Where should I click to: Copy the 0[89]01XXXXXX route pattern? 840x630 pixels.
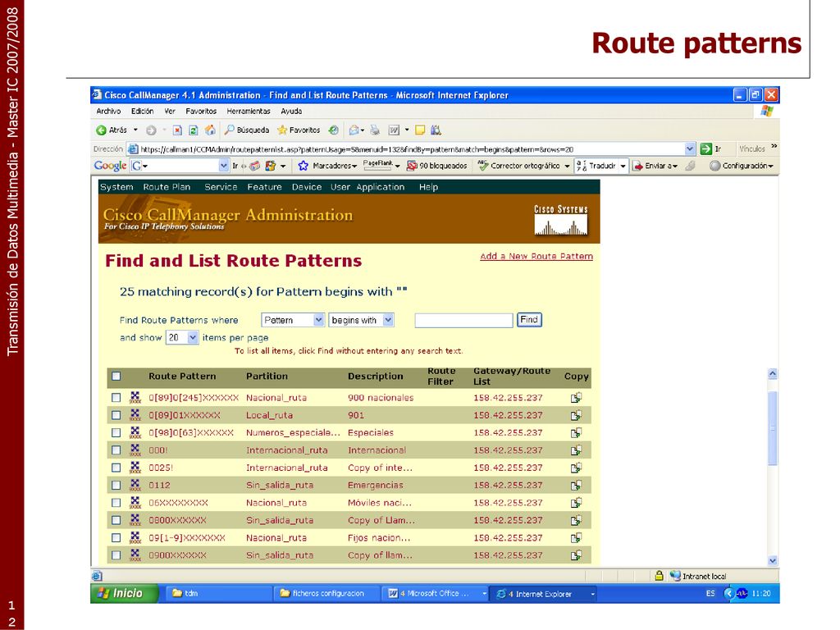(x=577, y=415)
